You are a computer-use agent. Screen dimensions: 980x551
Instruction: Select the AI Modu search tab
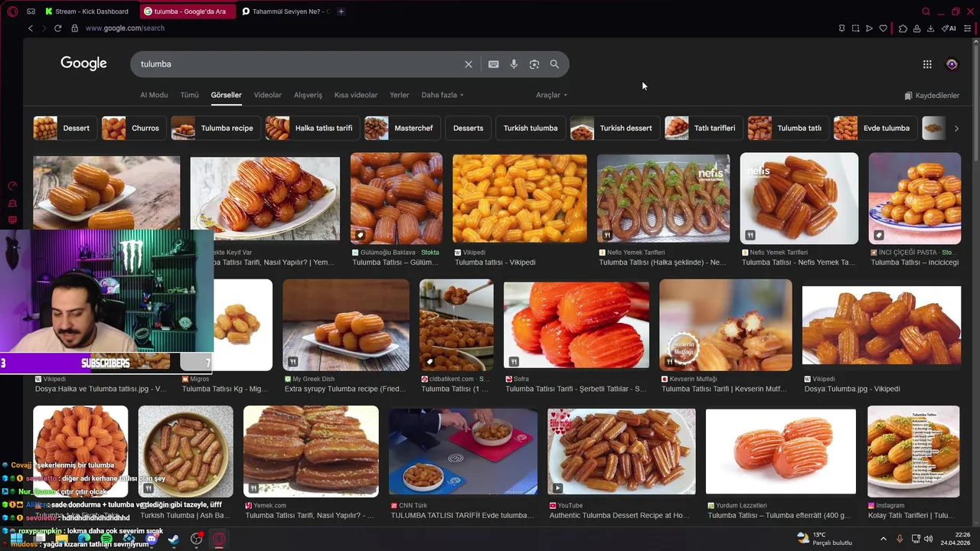click(x=154, y=95)
